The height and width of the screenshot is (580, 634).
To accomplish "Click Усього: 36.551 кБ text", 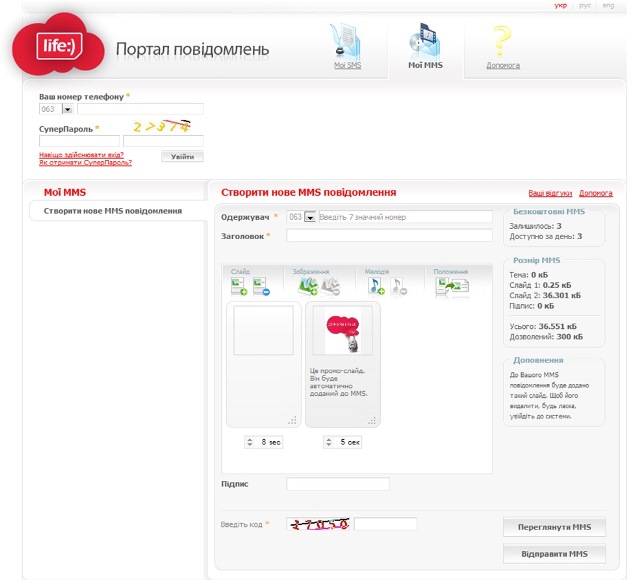I will pyautogui.click(x=543, y=326).
